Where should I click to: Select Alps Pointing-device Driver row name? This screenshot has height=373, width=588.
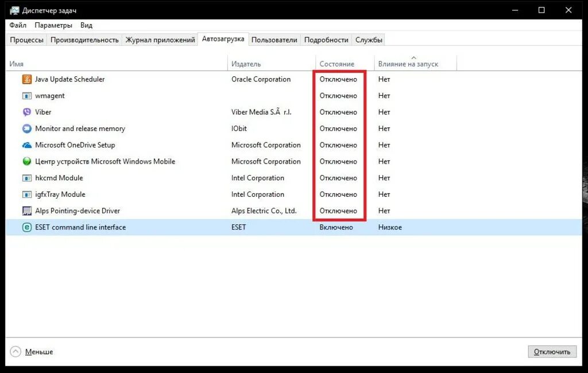[78, 211]
